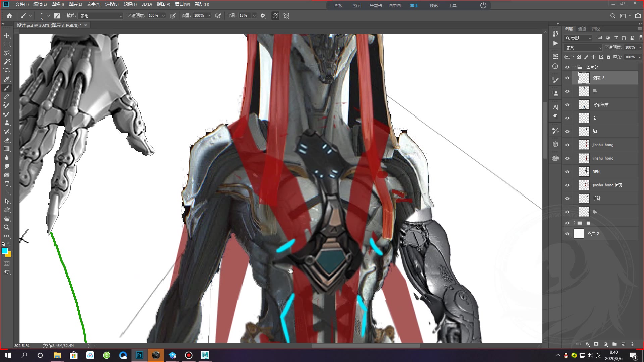Expand the 画 layer group
Image resolution: width=644 pixels, height=362 pixels.
575,223
